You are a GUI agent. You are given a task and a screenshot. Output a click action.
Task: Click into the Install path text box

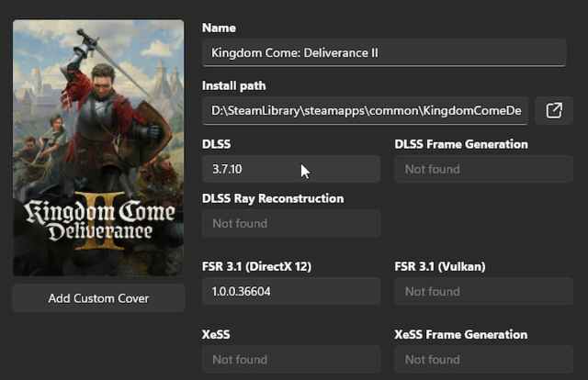[365, 111]
